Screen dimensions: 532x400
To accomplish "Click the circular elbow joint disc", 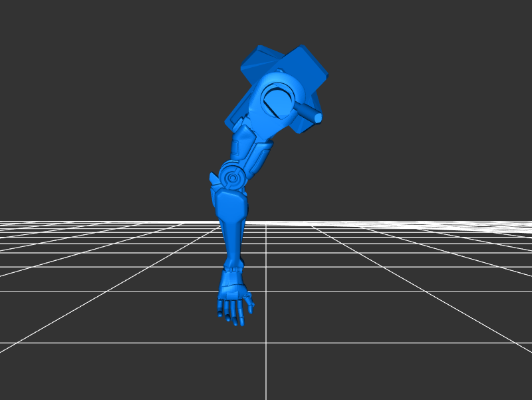I will 233,178.
